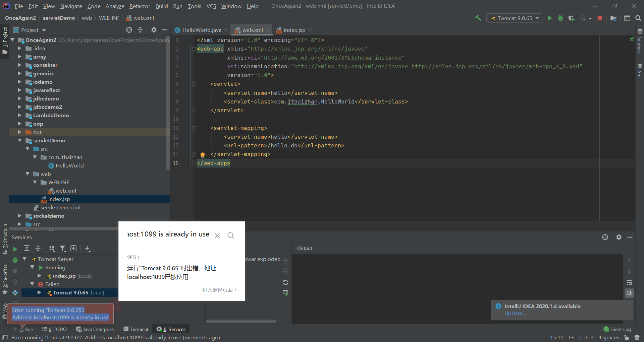Open the VCS menu
The height and width of the screenshot is (342, 644).
[x=211, y=6]
